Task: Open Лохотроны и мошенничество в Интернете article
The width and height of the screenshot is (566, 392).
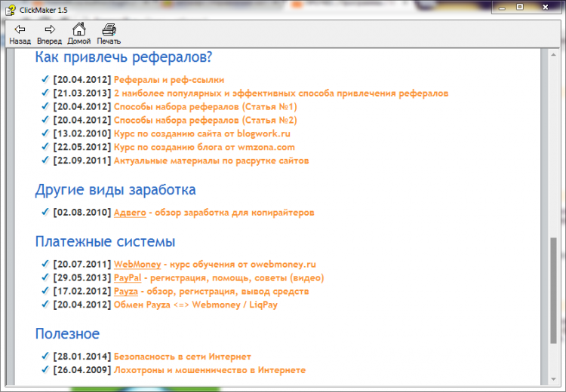Action: click(209, 370)
